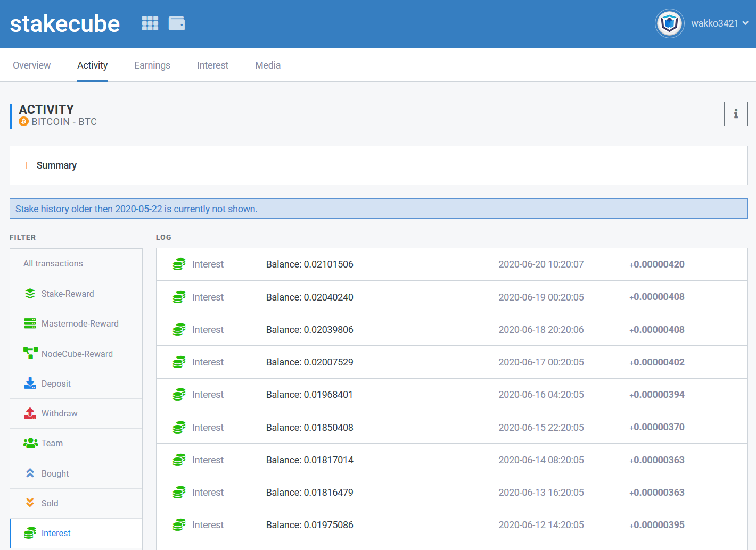Click the Masternode-Reward filter icon
This screenshot has height=550, width=756.
click(30, 323)
